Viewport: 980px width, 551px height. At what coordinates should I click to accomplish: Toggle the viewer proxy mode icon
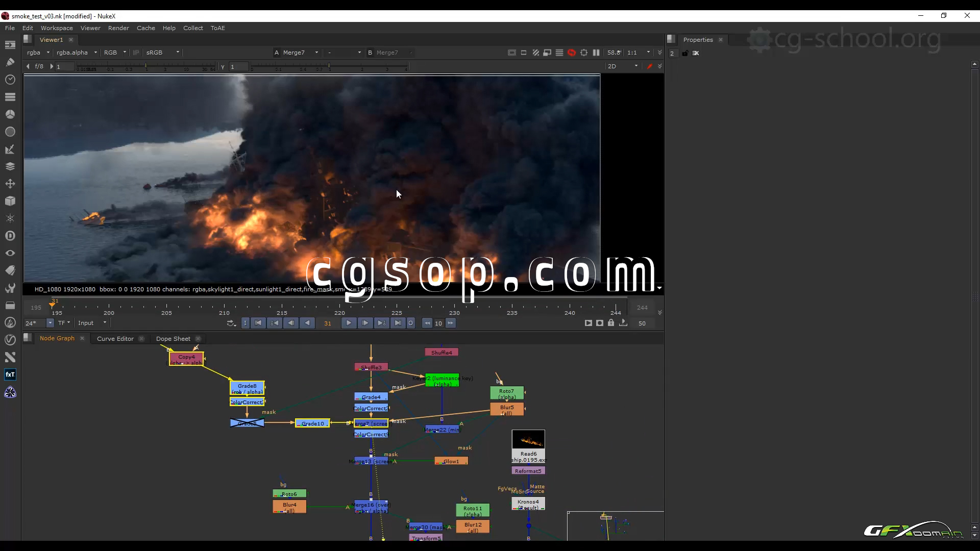pyautogui.click(x=547, y=53)
